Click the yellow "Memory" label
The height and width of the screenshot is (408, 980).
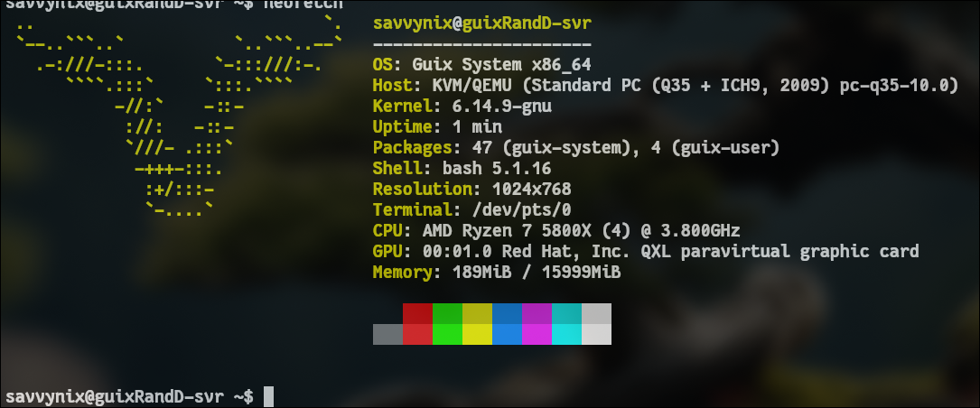pos(403,273)
